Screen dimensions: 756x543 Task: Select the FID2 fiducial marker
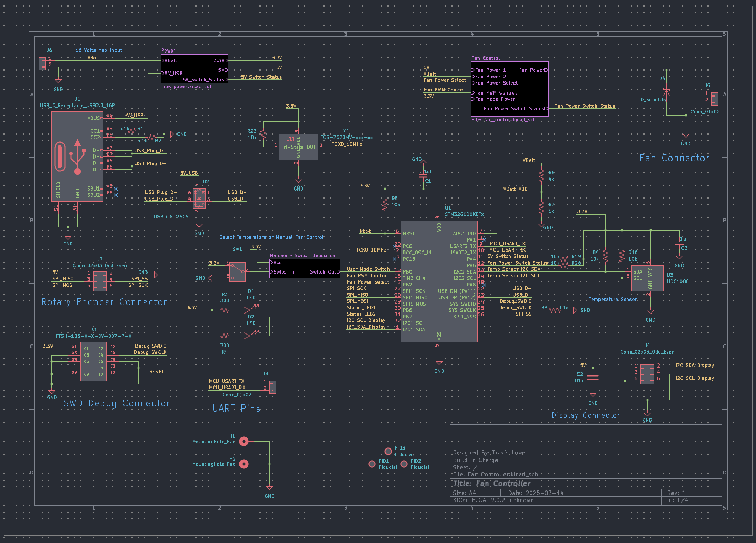tap(404, 464)
